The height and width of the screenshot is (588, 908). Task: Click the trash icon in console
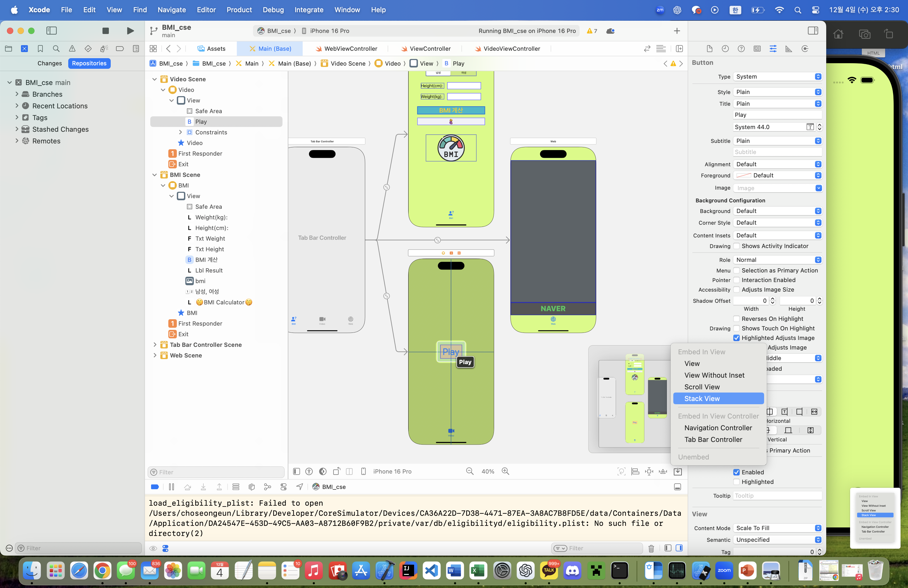tap(651, 548)
